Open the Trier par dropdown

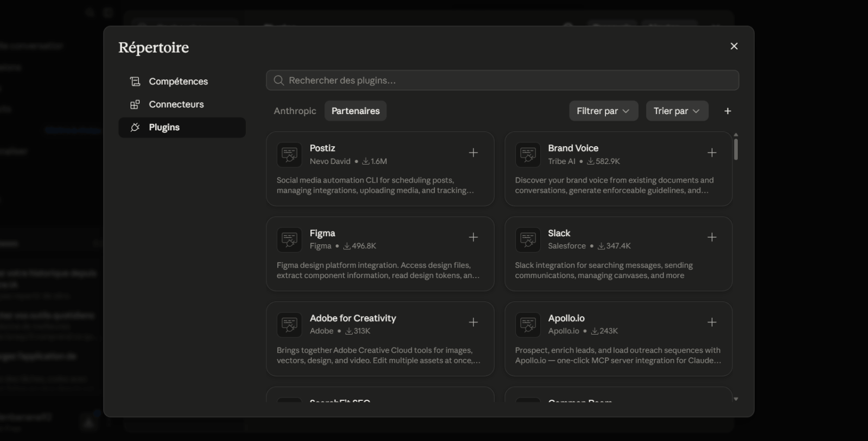(677, 111)
